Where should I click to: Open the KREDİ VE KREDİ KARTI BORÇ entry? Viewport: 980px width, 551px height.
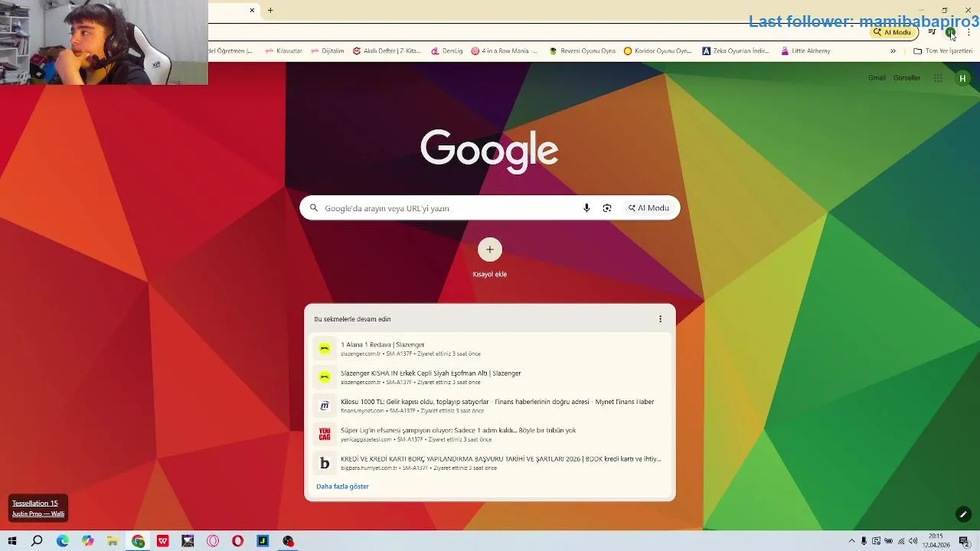tap(490, 463)
